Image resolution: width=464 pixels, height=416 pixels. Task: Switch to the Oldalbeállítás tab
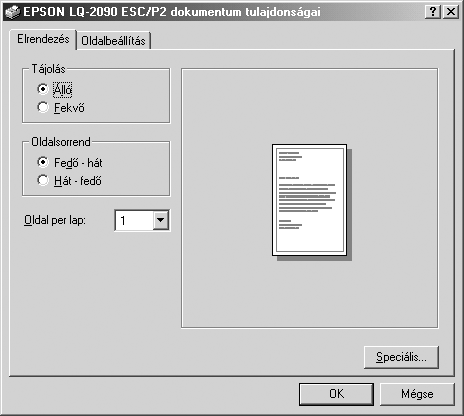pos(113,41)
